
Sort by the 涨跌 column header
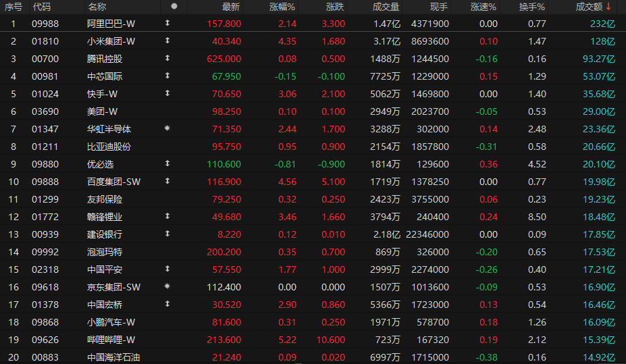(x=335, y=7)
